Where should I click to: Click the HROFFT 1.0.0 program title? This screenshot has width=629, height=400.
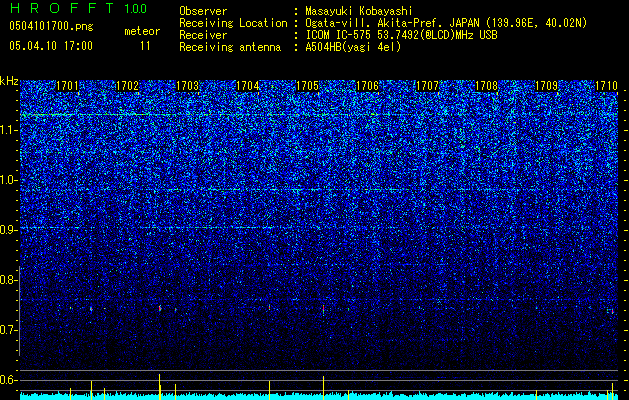point(78,8)
